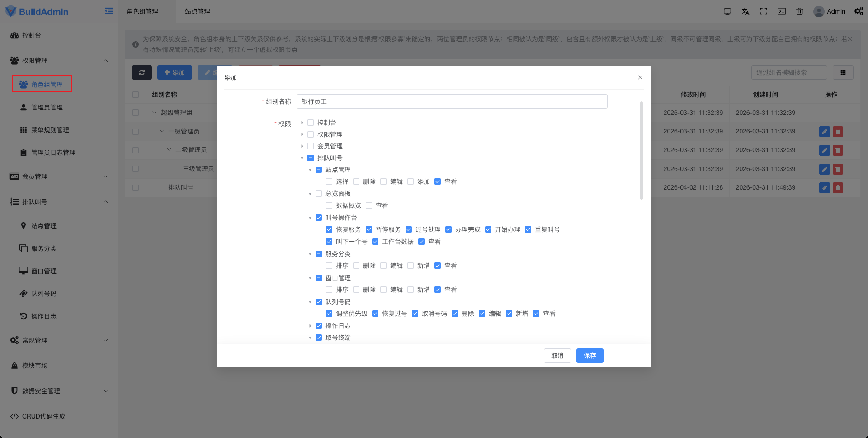Collapse the 超级管理组 table row

point(155,113)
